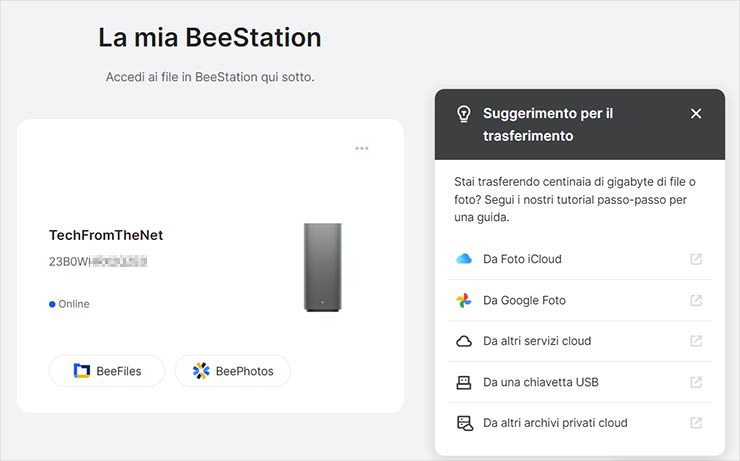Click the other cloud services icon

[464, 341]
